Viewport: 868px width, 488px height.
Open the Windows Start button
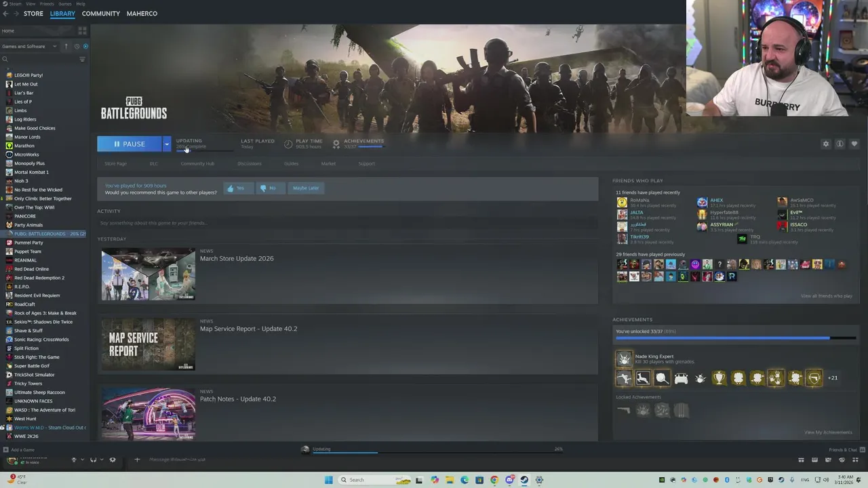coord(329,480)
